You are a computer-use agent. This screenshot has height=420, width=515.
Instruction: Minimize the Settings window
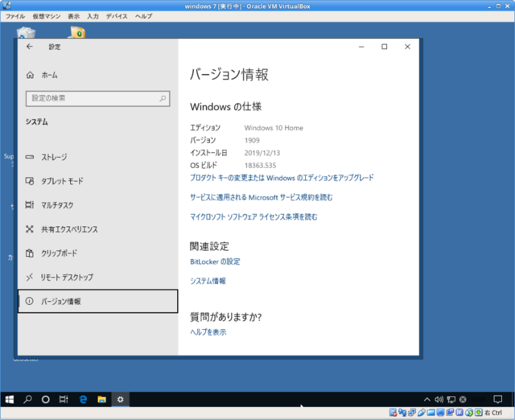click(361, 47)
